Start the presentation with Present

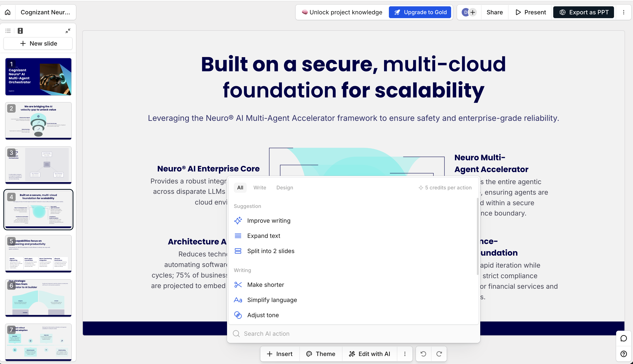(531, 12)
